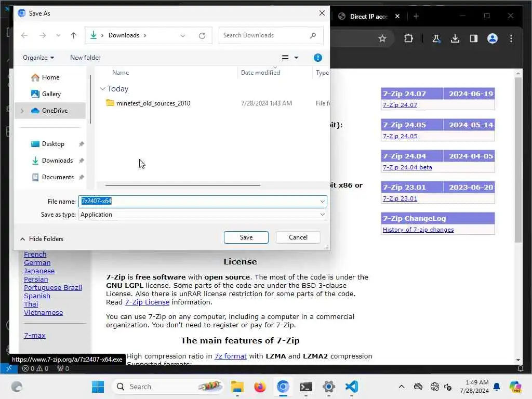Open the Windows Start menu
The image size is (532, 399).
[x=98, y=387]
